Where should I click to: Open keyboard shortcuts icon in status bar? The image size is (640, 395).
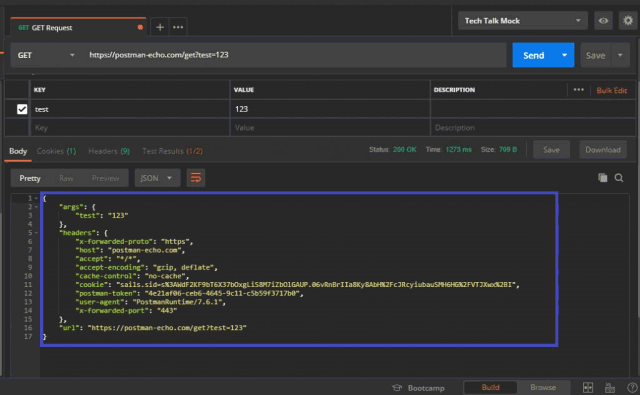pos(610,388)
